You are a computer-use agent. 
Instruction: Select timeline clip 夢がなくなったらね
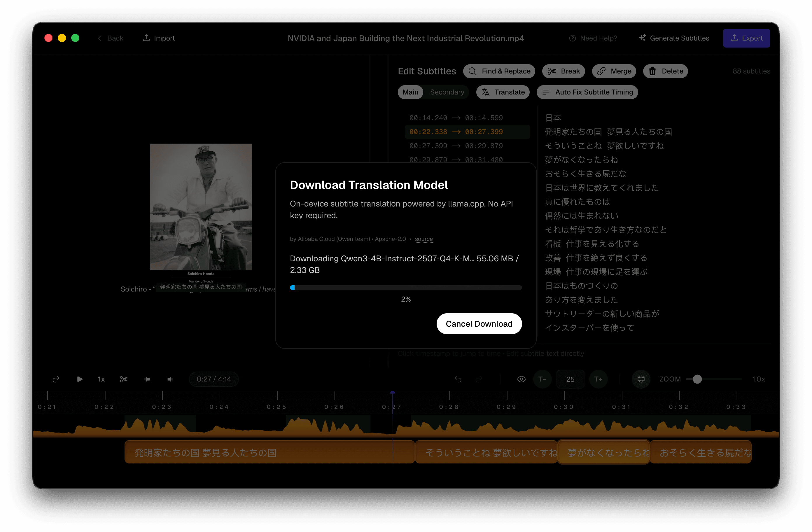pyautogui.click(x=603, y=452)
